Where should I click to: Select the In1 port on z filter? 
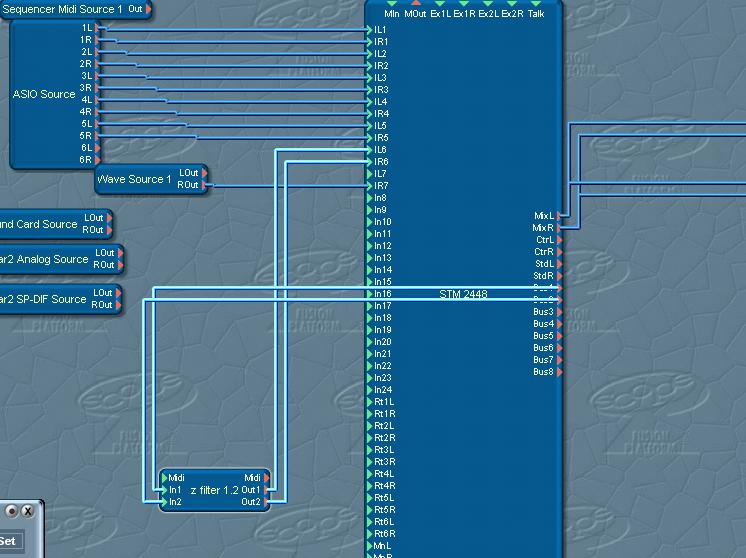[x=165, y=489]
